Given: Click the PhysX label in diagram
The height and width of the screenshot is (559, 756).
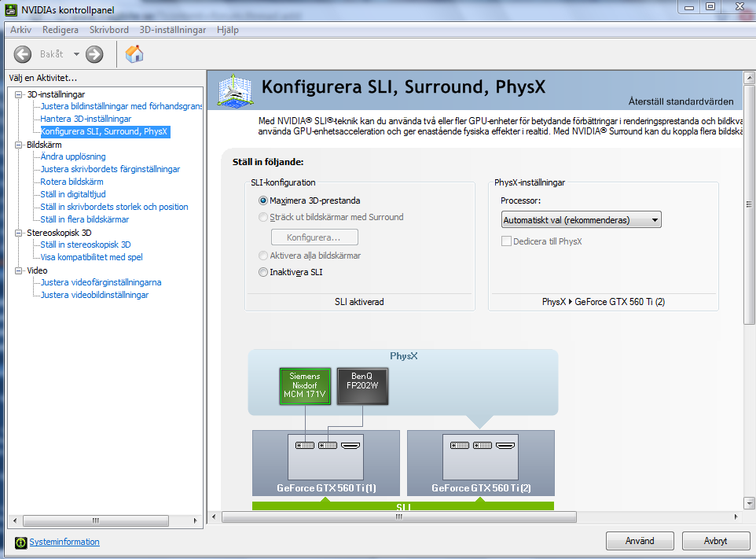Looking at the screenshot, I should point(404,356).
